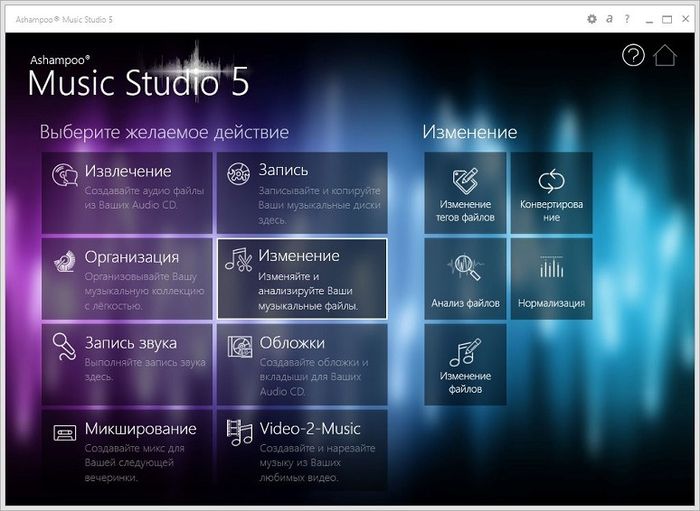
Task: Choose the Нормализация equalizer icon
Action: pos(551,278)
